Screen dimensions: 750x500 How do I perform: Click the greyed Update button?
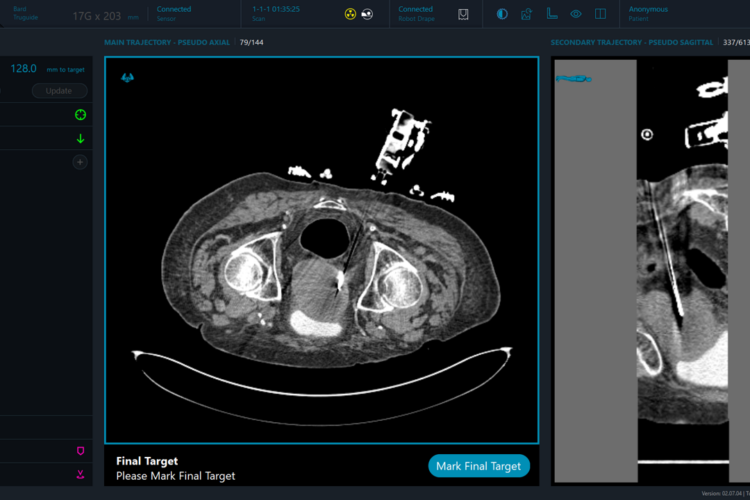tap(59, 91)
